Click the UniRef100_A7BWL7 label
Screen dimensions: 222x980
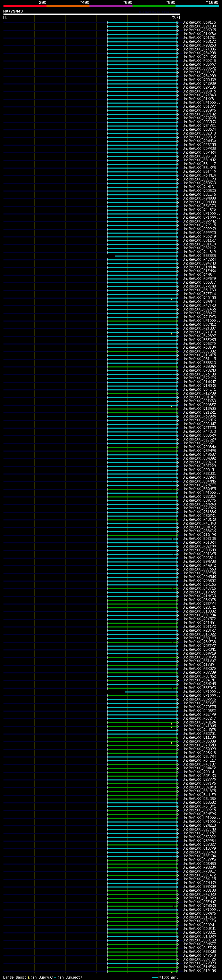coord(199,871)
